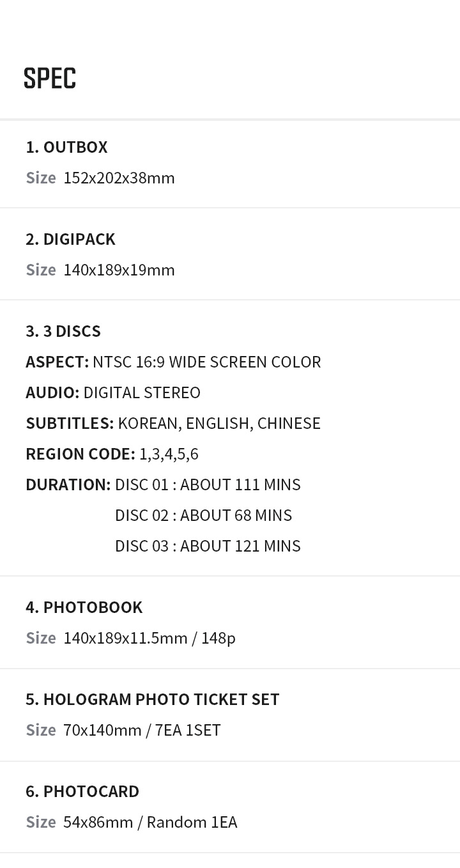Select the 1. OUTBOX heading
Screen dimensions: 460x868
tap(66, 147)
